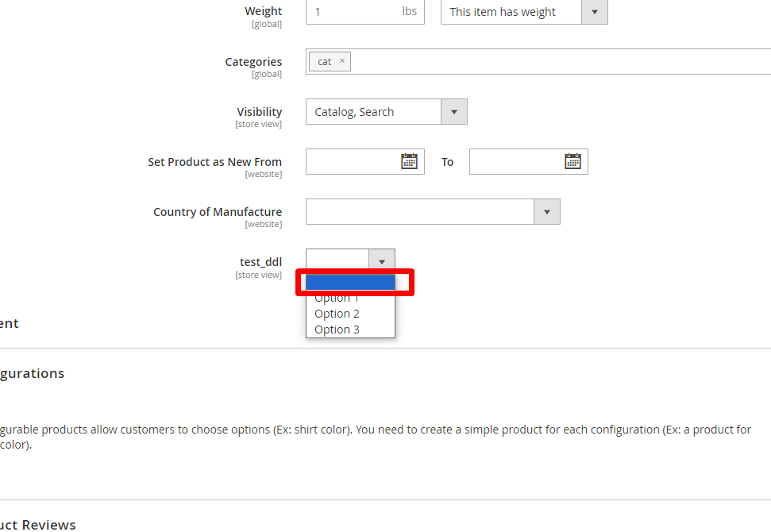771x532 pixels.
Task: Open the weight type dropdown arrow
Action: tap(595, 12)
